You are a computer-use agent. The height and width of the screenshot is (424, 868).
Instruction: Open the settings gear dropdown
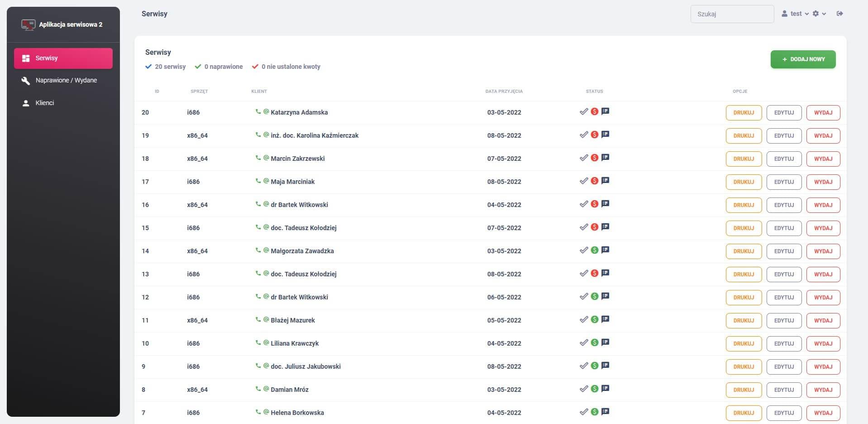coord(819,14)
